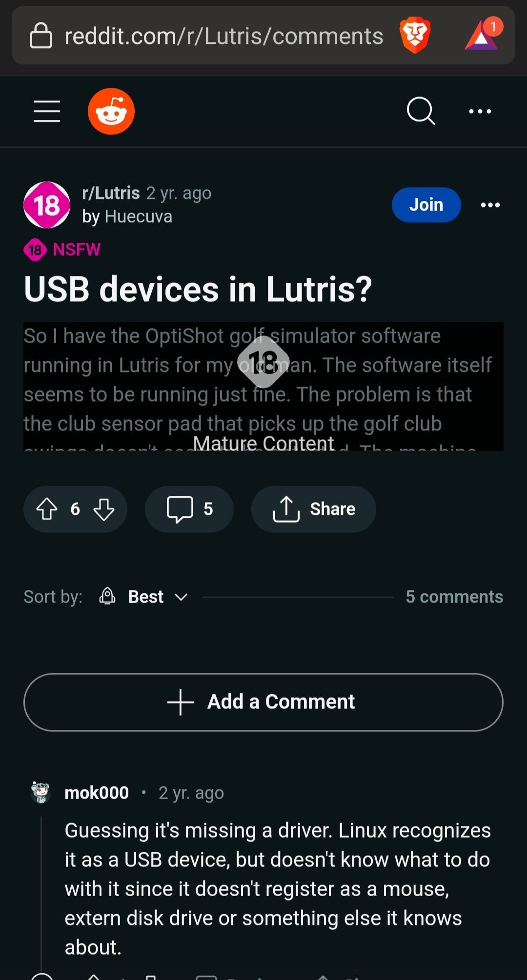The width and height of the screenshot is (527, 980).
Task: Reveal the blurred Mature Content text
Action: pos(263,386)
